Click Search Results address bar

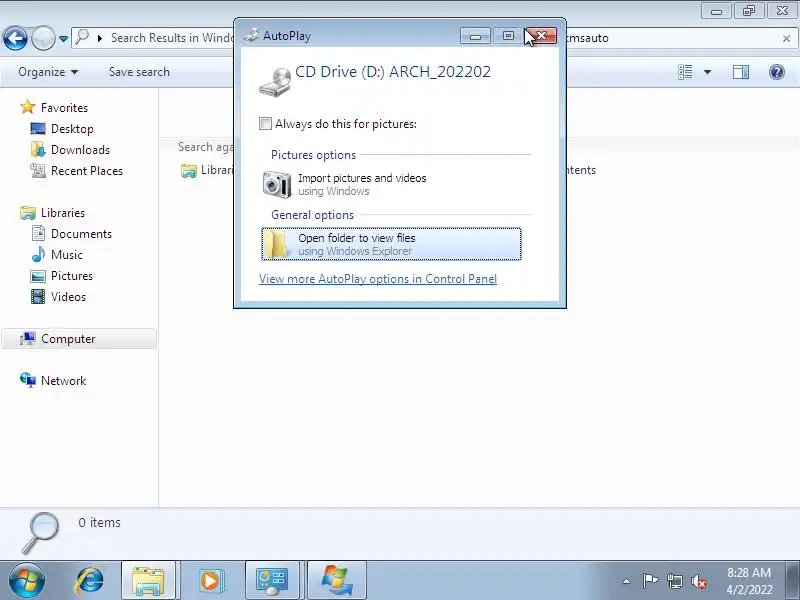click(x=153, y=38)
